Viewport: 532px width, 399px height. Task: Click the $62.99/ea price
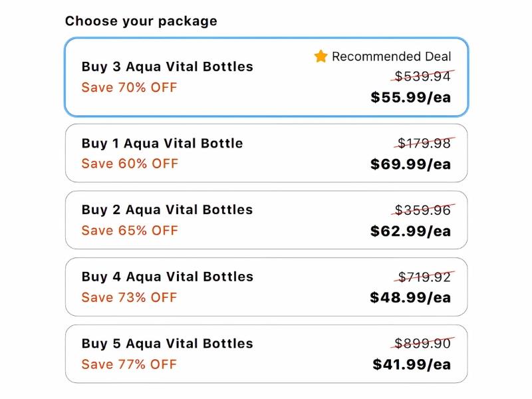pyautogui.click(x=410, y=231)
